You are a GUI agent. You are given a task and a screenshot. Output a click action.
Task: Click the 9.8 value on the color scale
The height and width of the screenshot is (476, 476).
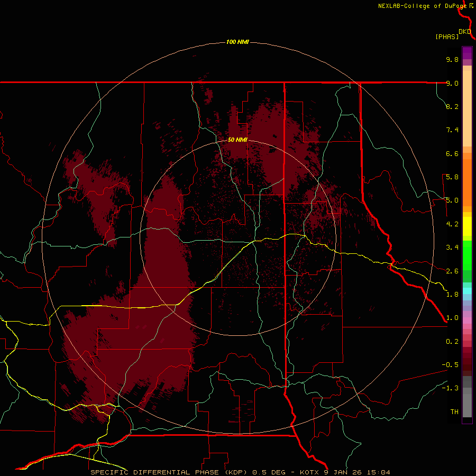452,59
